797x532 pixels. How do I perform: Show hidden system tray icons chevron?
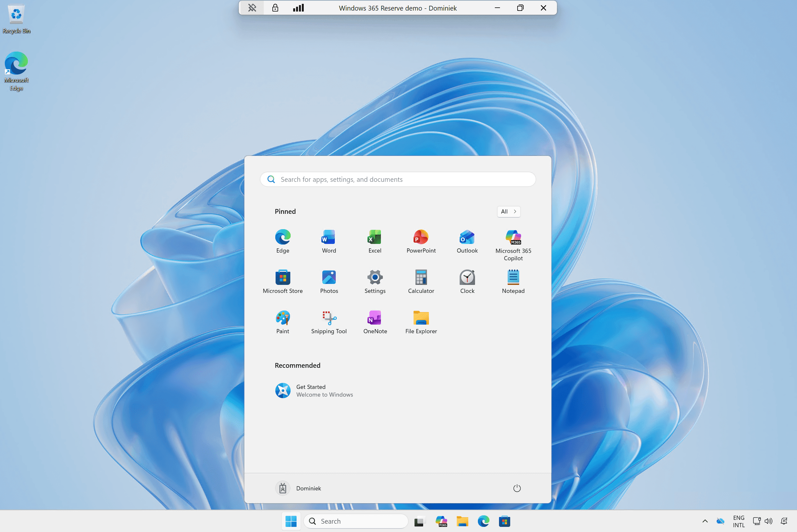point(704,521)
